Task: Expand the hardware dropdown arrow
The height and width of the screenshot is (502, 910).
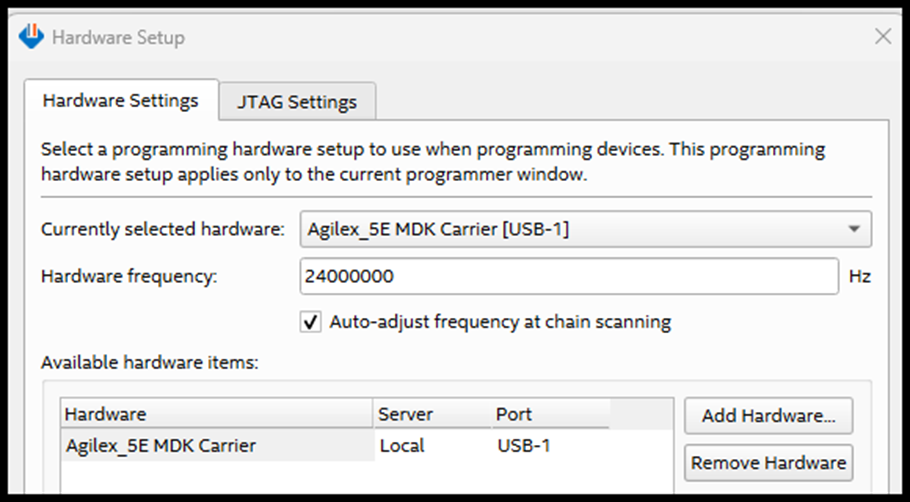Action: (853, 229)
